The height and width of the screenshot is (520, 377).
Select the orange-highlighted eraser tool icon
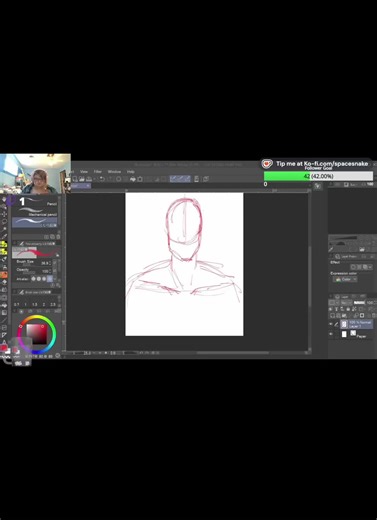point(4,275)
